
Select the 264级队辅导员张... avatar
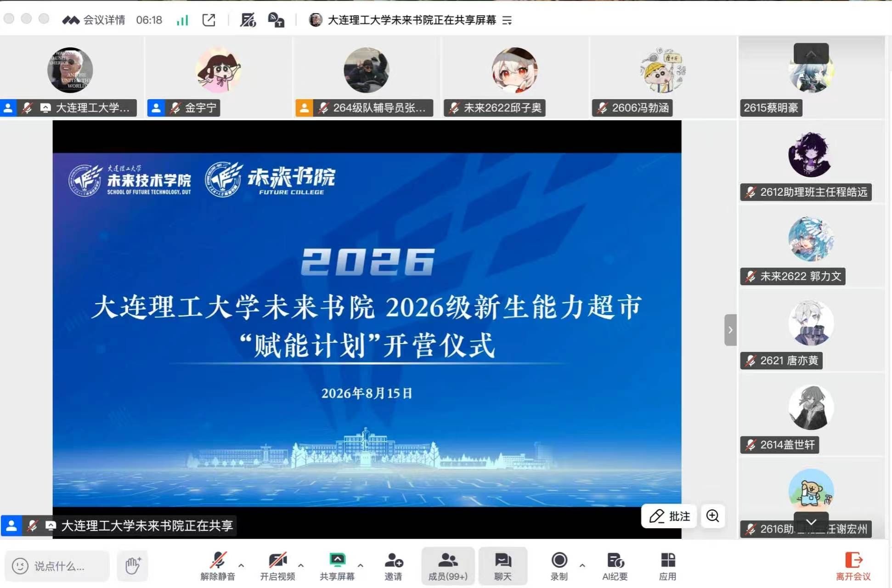point(367,70)
